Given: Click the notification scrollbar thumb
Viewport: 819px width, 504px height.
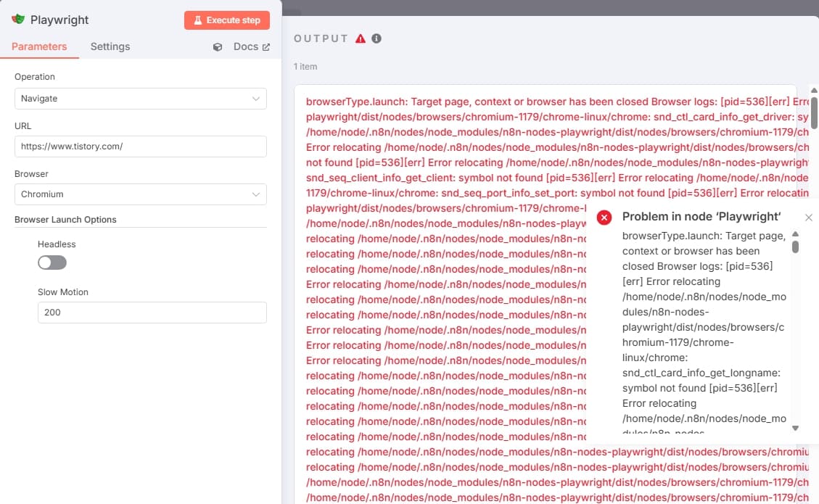Looking at the screenshot, I should click(x=796, y=247).
